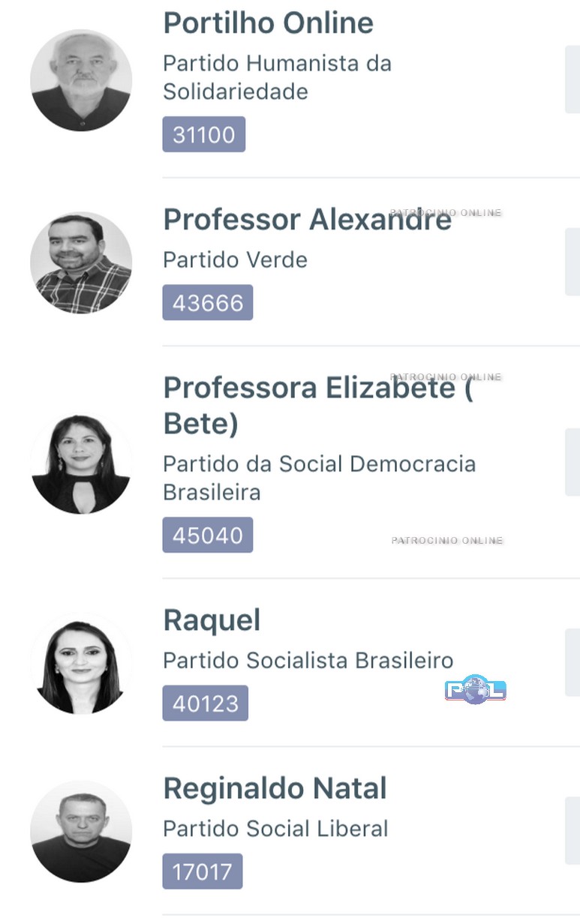Select the 40123 number badge

pos(205,703)
